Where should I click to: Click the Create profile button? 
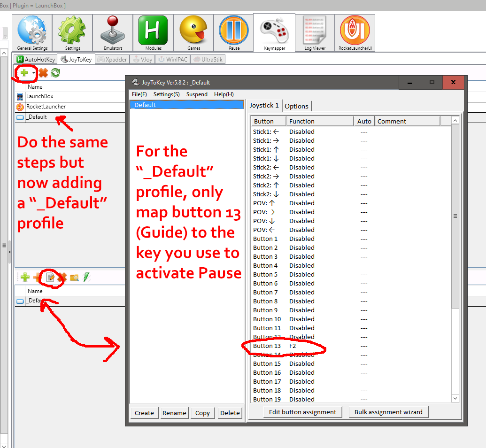point(144,413)
